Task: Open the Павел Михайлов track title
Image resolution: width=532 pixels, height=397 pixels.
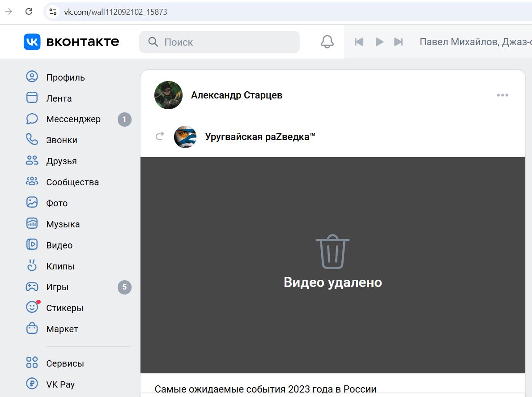Action: [475, 42]
